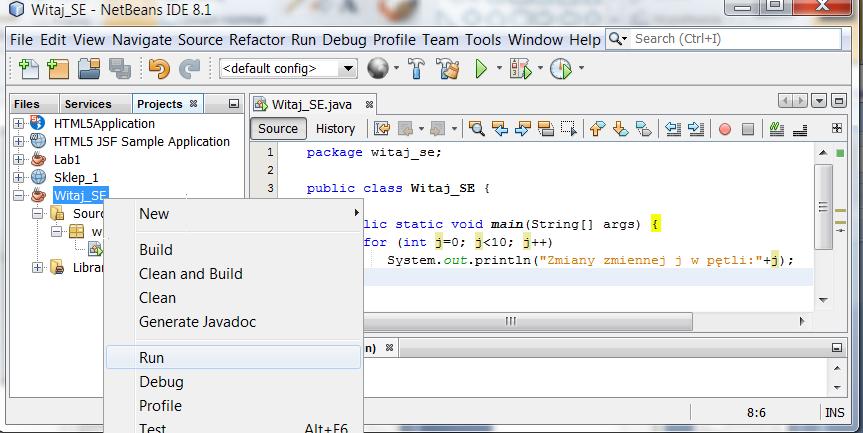Select the Lab1 project
This screenshot has height=433, width=863.
click(x=67, y=160)
